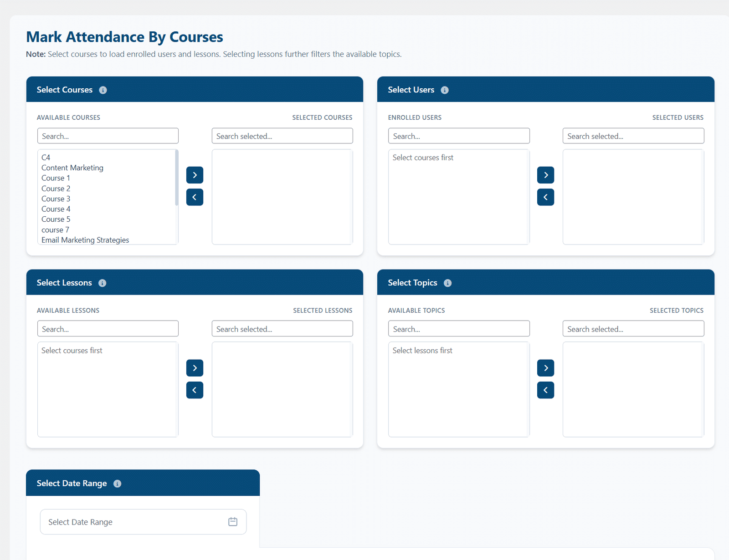Remove selected courses with left arrow button
The width and height of the screenshot is (729, 560).
click(195, 197)
